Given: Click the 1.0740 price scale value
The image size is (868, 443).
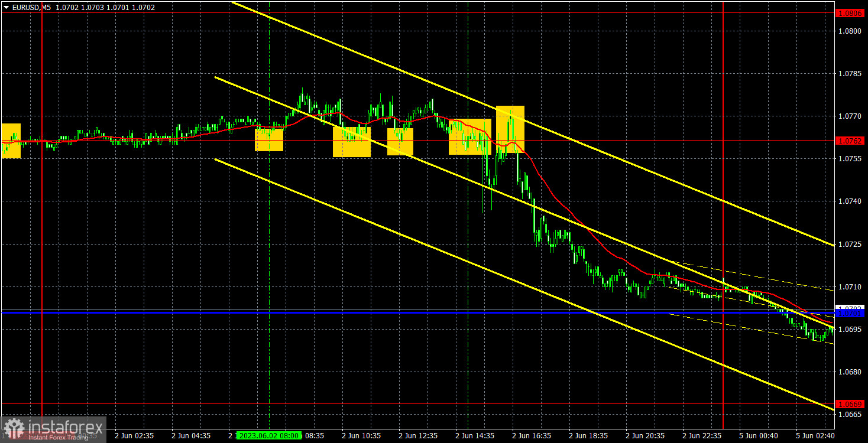Looking at the screenshot, I should [849, 201].
